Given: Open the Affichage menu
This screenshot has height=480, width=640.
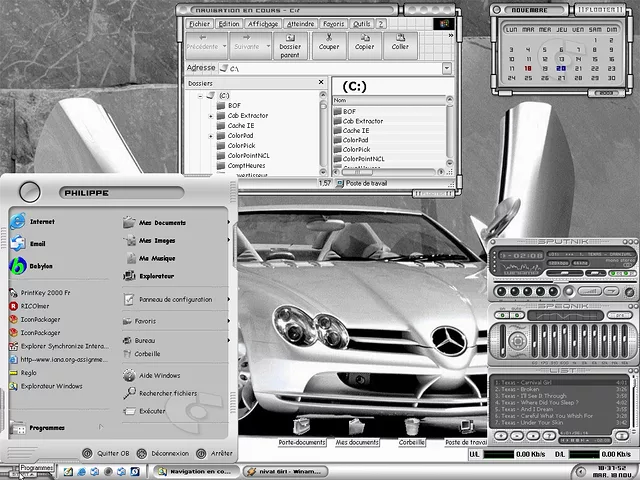Looking at the screenshot, I should pyautogui.click(x=263, y=23).
